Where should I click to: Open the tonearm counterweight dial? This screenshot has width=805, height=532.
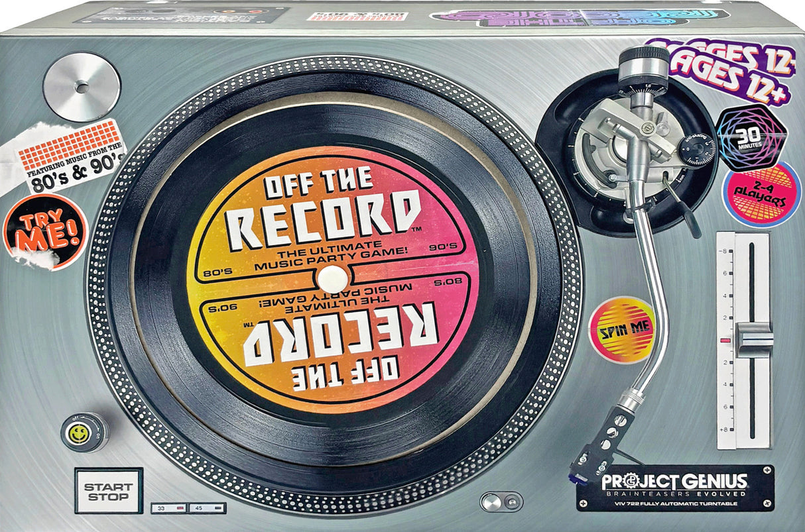pyautogui.click(x=642, y=73)
